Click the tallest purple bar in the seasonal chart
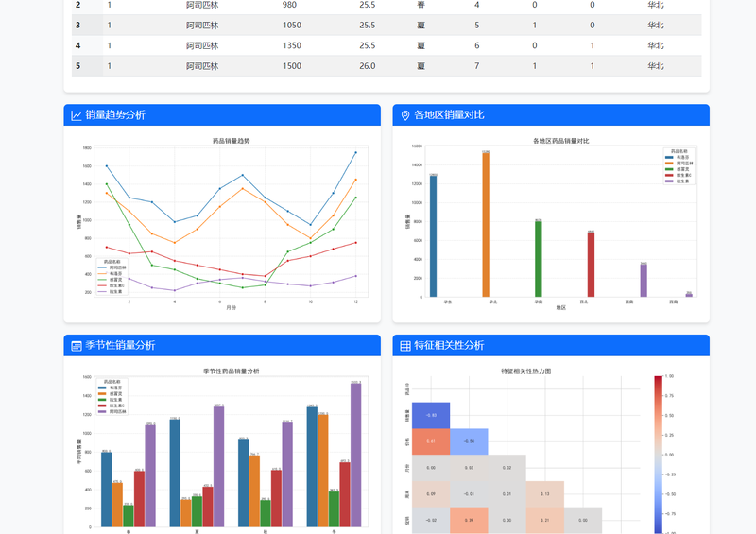756x534 pixels. [x=356, y=455]
